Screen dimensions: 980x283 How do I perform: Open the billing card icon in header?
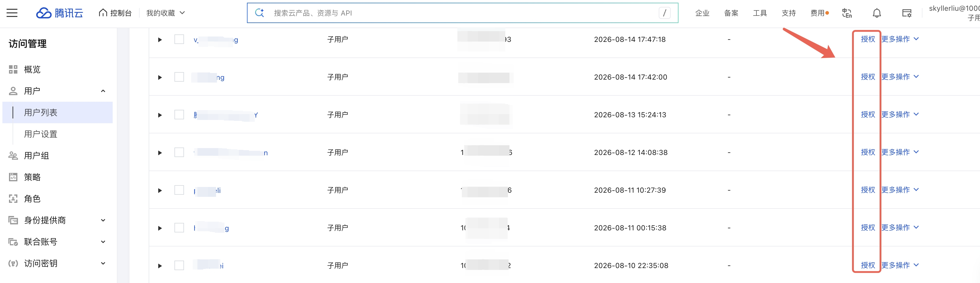pyautogui.click(x=907, y=13)
